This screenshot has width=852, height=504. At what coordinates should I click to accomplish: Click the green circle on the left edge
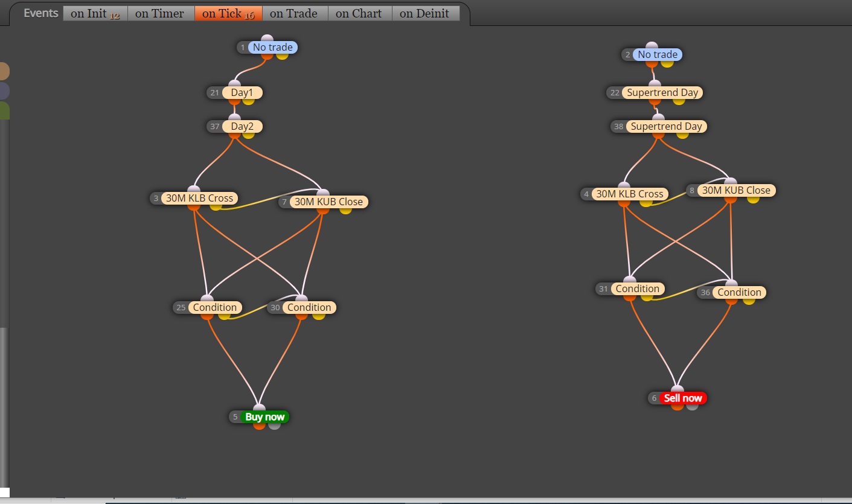(4, 110)
